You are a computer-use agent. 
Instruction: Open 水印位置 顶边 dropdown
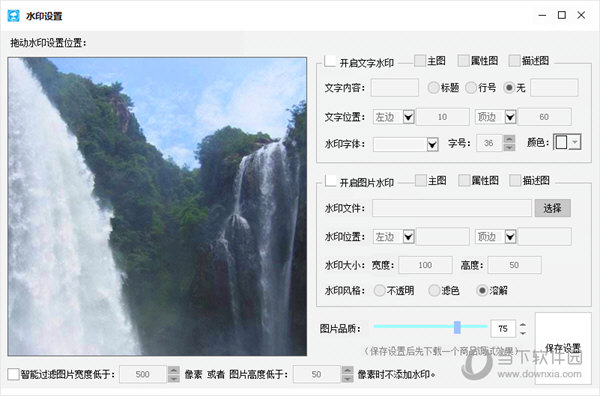pos(510,237)
